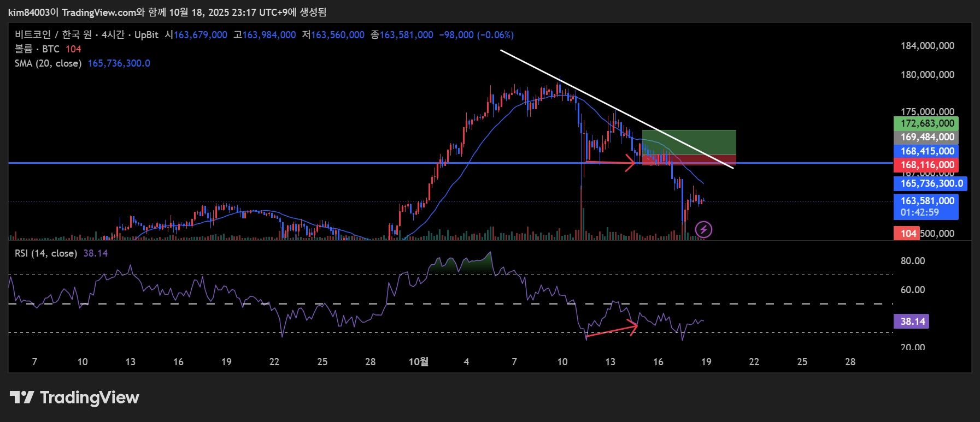Click the current price label 163,581,000

[927, 201]
